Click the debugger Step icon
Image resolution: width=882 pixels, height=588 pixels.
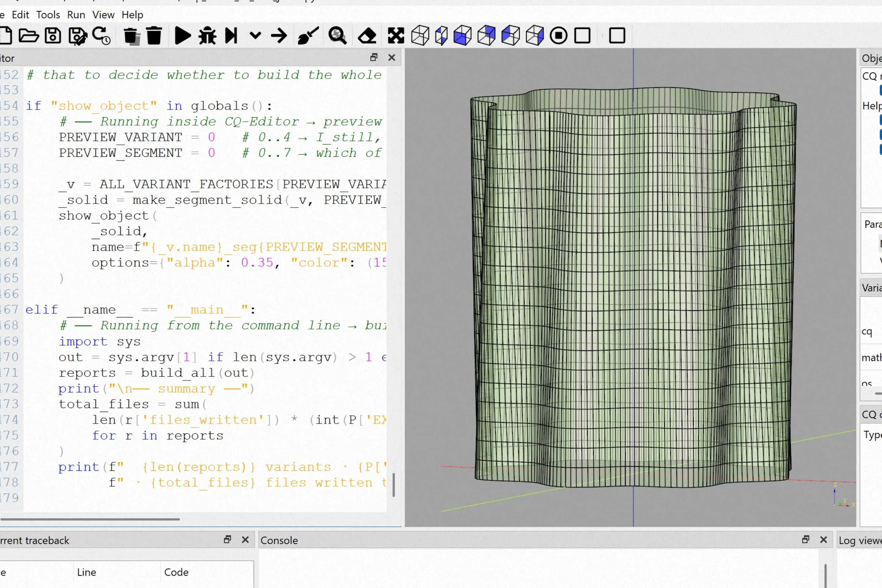point(231,36)
